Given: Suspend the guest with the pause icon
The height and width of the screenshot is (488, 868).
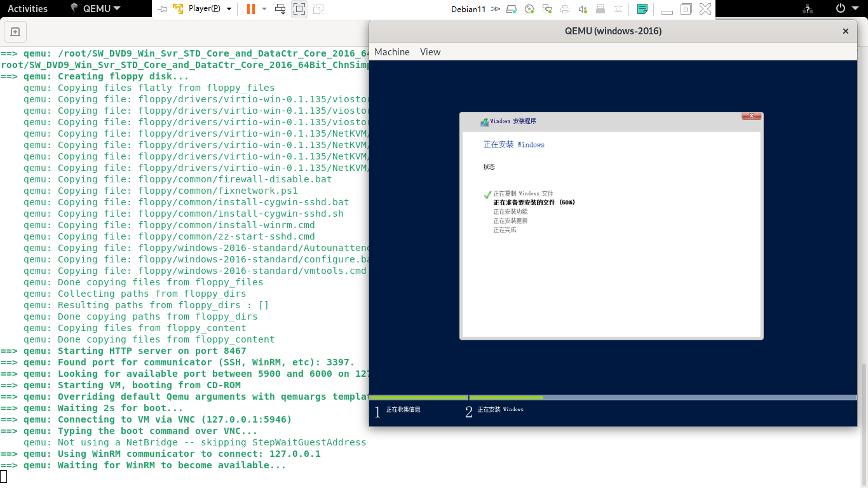Looking at the screenshot, I should pyautogui.click(x=250, y=9).
